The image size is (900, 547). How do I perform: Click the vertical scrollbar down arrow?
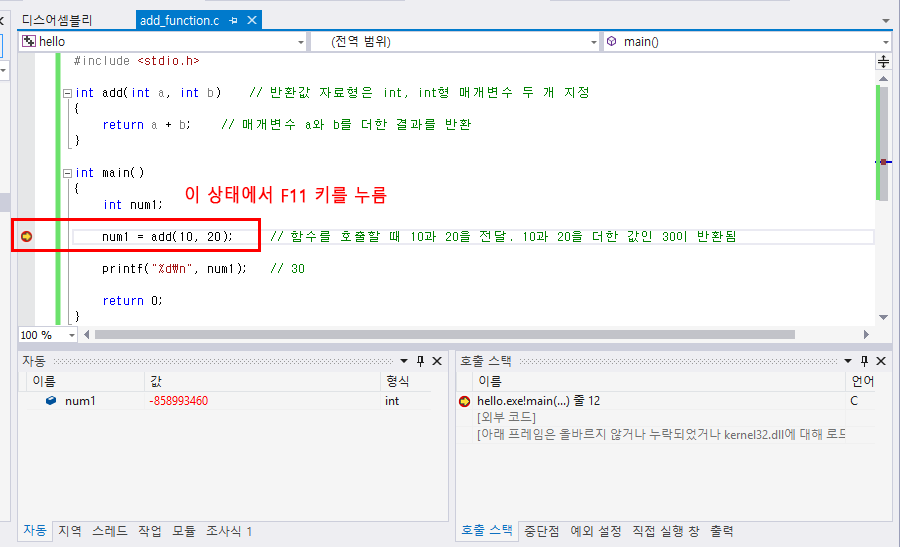[x=883, y=317]
